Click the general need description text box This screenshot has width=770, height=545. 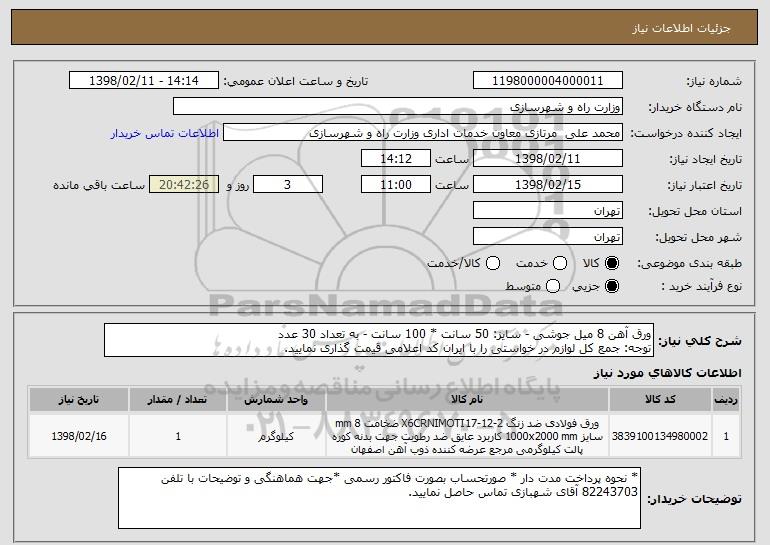tap(379, 340)
